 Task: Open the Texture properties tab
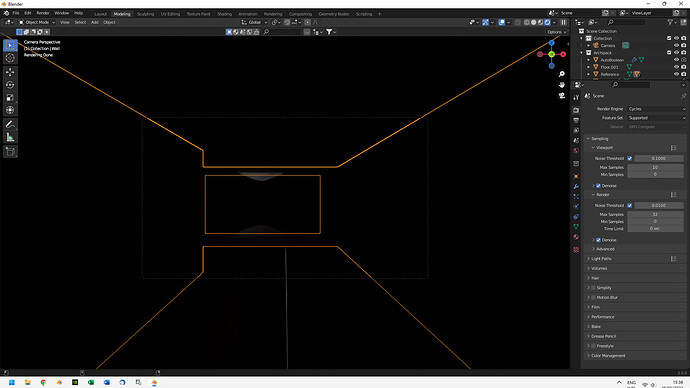576,249
